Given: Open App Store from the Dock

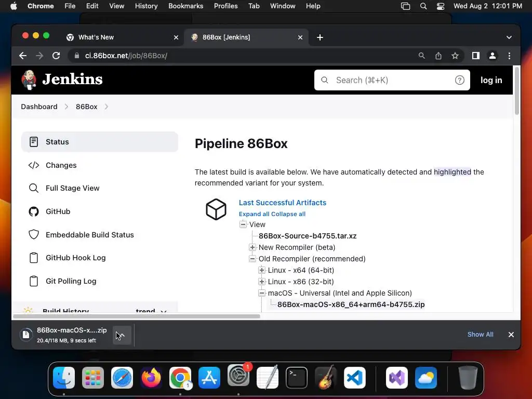Looking at the screenshot, I should tap(209, 378).
